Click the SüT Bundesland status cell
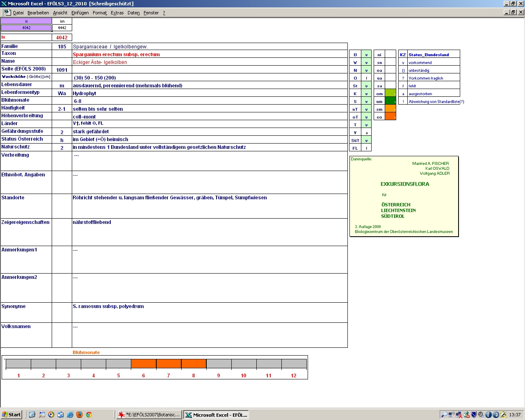The width and height of the screenshot is (525, 420). point(366,140)
